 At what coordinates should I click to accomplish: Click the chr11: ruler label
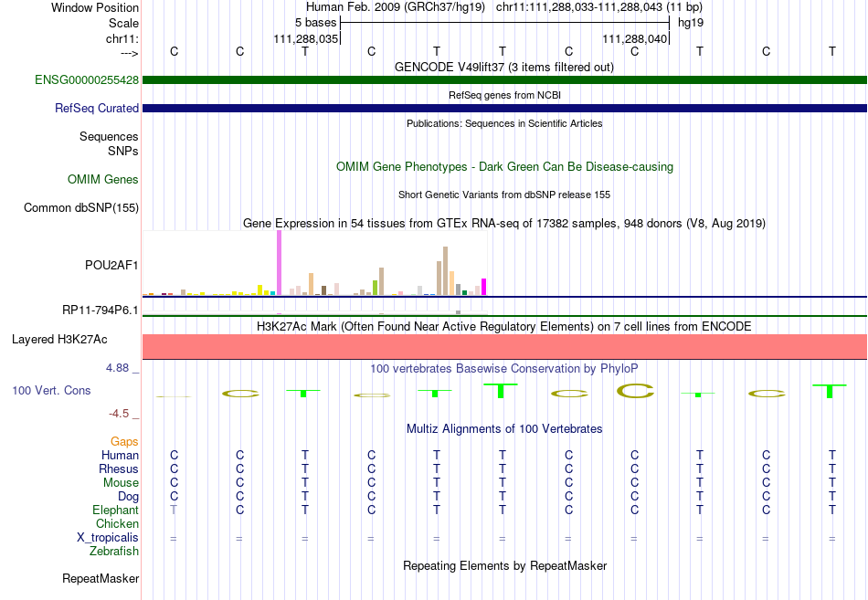pos(122,38)
